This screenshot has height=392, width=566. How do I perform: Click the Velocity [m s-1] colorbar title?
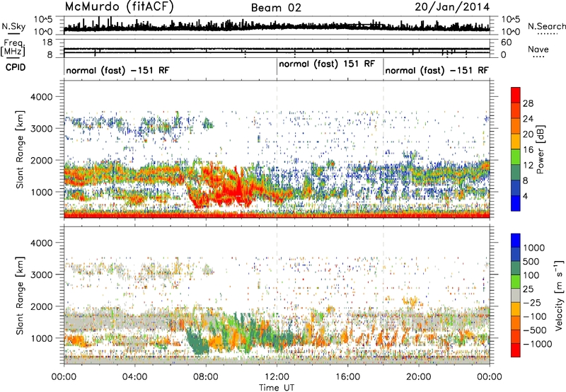pos(558,295)
